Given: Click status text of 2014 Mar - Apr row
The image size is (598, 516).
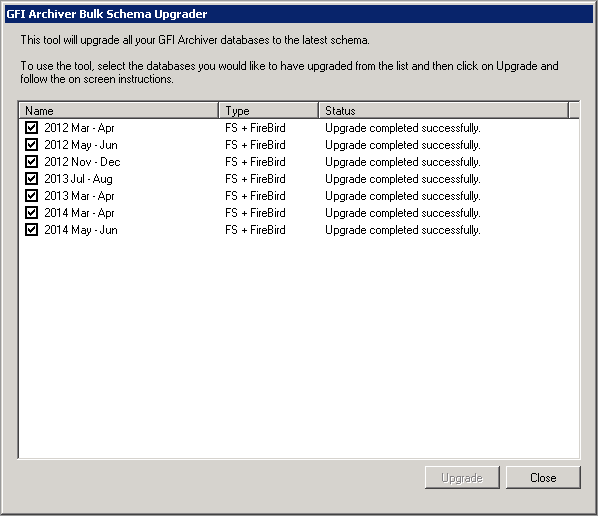Looking at the screenshot, I should point(403,213).
